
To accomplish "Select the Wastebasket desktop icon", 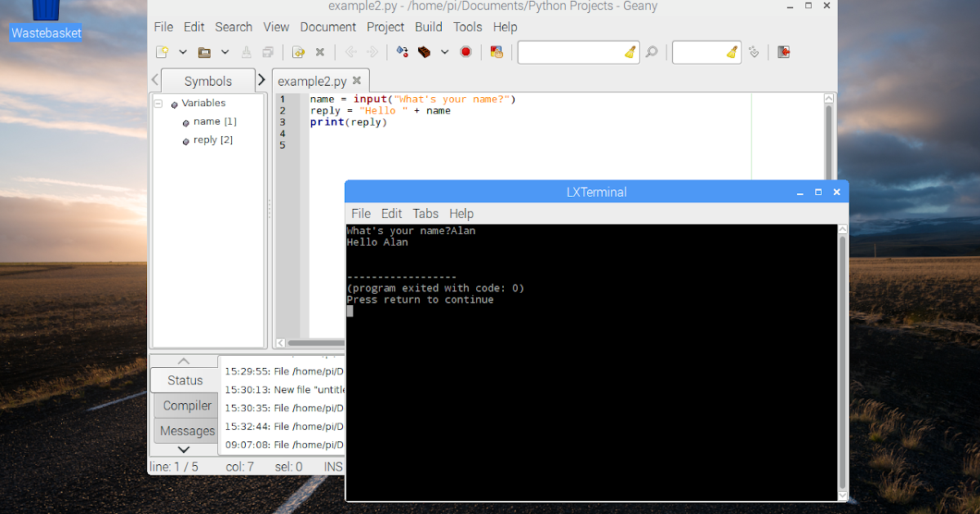I will point(46,21).
